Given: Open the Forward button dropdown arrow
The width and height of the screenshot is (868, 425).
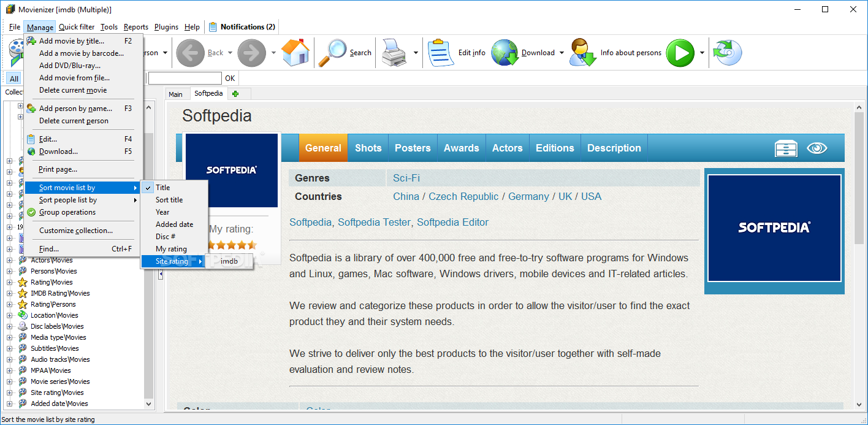Looking at the screenshot, I should 273,53.
